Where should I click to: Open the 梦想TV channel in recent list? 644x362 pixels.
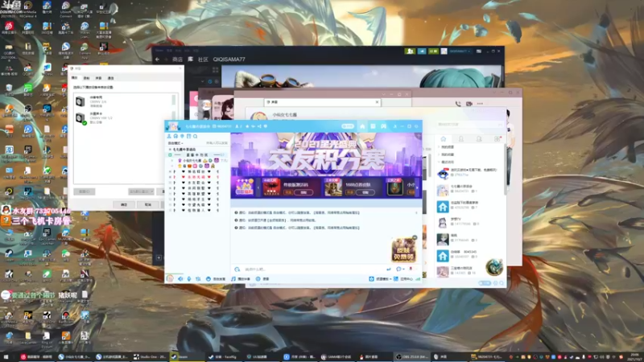pyautogui.click(x=470, y=222)
